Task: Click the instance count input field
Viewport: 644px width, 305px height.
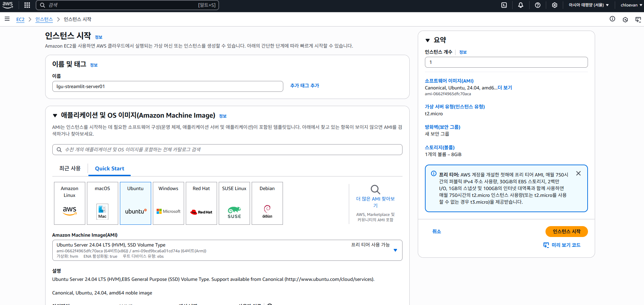Action: (x=506, y=62)
